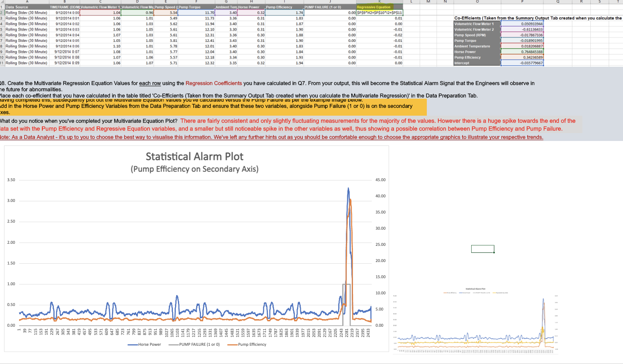Select the PUMP FAILURE legend entry
The width and height of the screenshot is (623, 364).
[x=194, y=345]
